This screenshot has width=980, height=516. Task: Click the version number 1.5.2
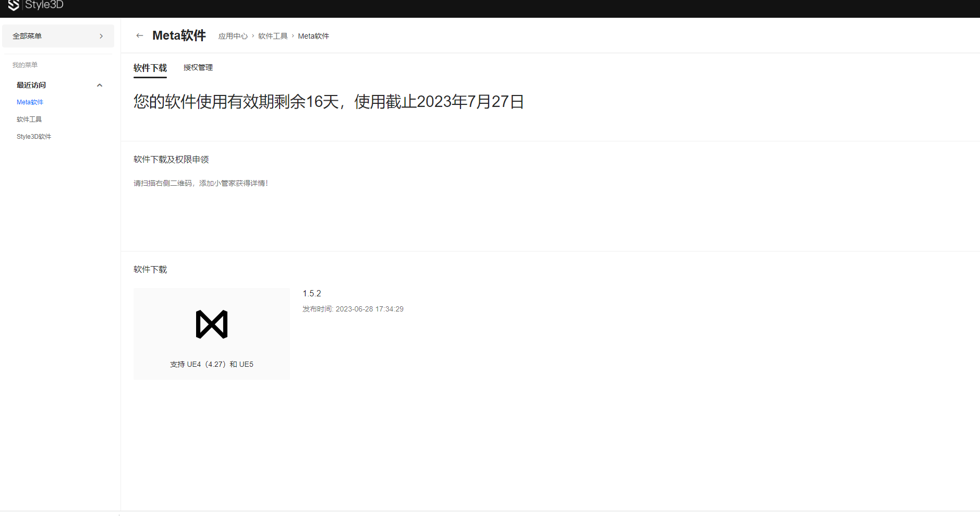312,294
